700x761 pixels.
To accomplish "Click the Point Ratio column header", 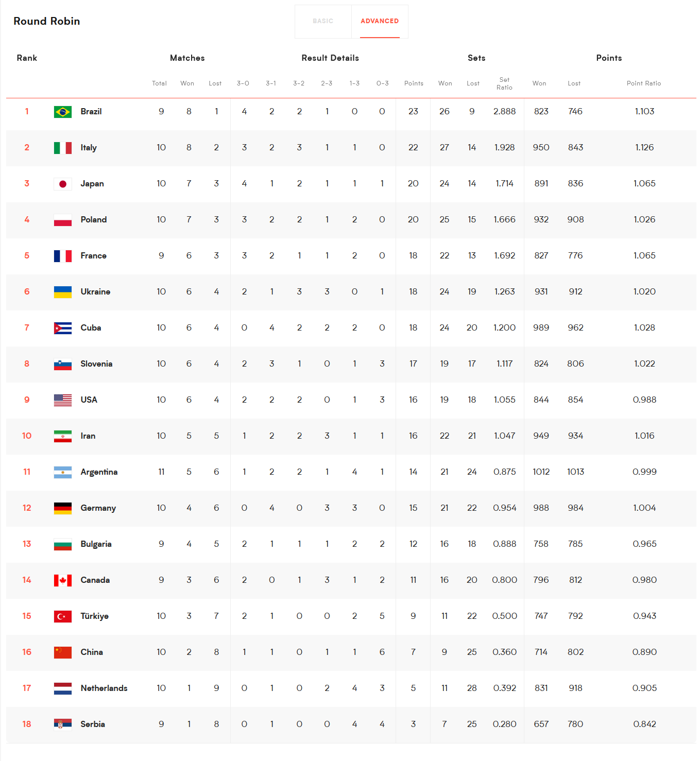I will click(x=643, y=83).
